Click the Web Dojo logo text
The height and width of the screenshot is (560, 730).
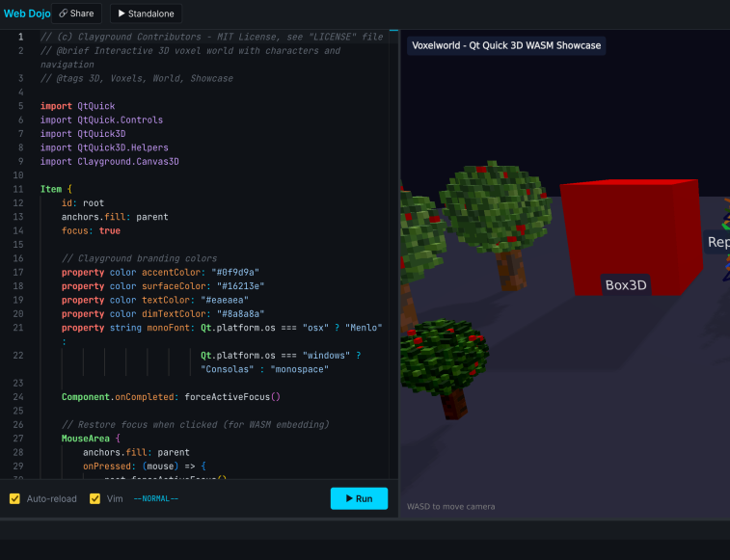(25, 13)
